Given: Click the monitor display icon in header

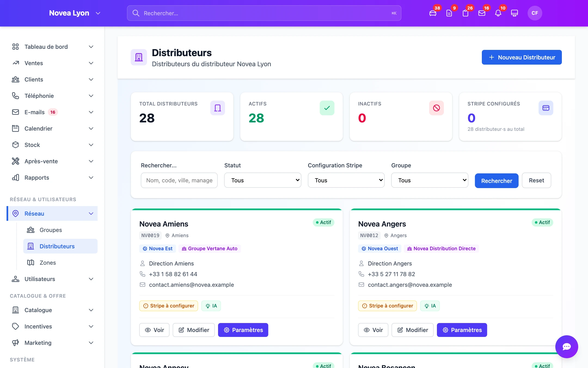Looking at the screenshot, I should click(514, 13).
